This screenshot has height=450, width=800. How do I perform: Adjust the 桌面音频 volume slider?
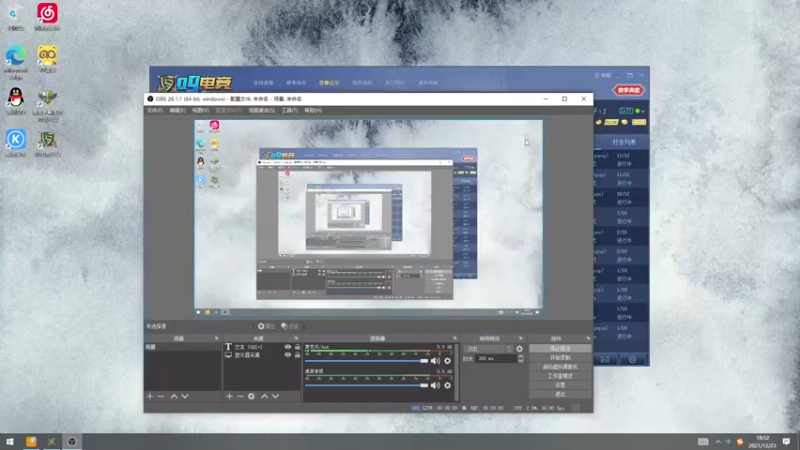pos(366,385)
